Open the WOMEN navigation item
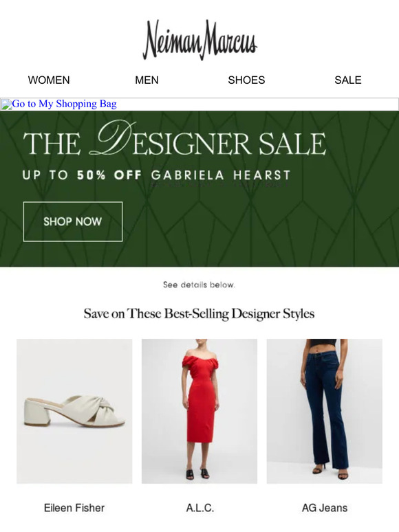 pyautogui.click(x=49, y=80)
